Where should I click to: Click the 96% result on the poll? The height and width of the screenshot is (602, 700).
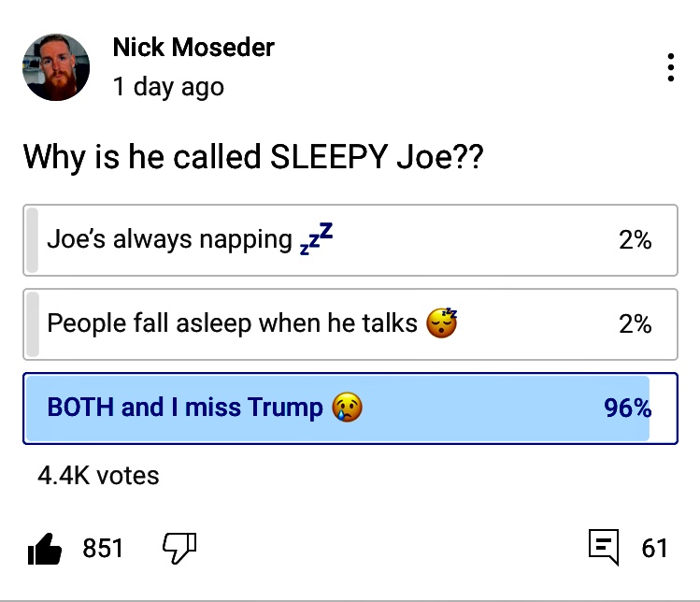click(x=627, y=408)
